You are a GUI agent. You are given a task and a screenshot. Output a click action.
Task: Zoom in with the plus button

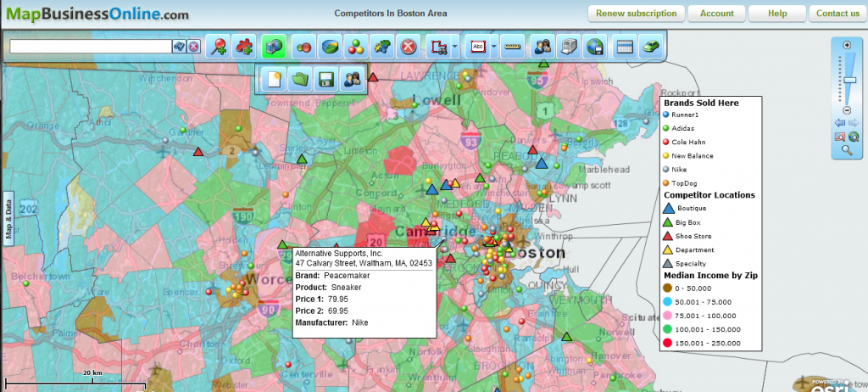tap(847, 45)
